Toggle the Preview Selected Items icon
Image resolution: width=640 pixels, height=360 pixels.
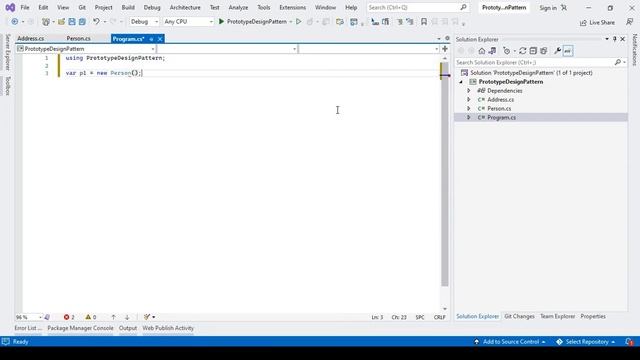[568, 51]
